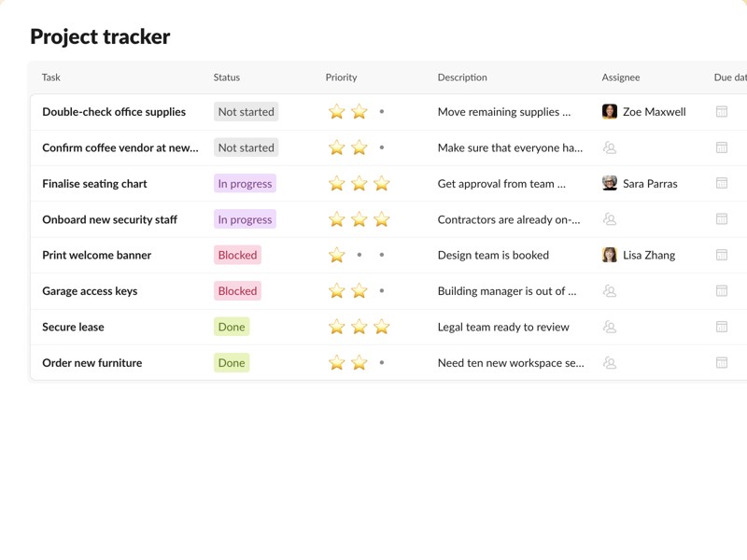The image size is (747, 560).
Task: Click the Status column header
Action: [227, 77]
